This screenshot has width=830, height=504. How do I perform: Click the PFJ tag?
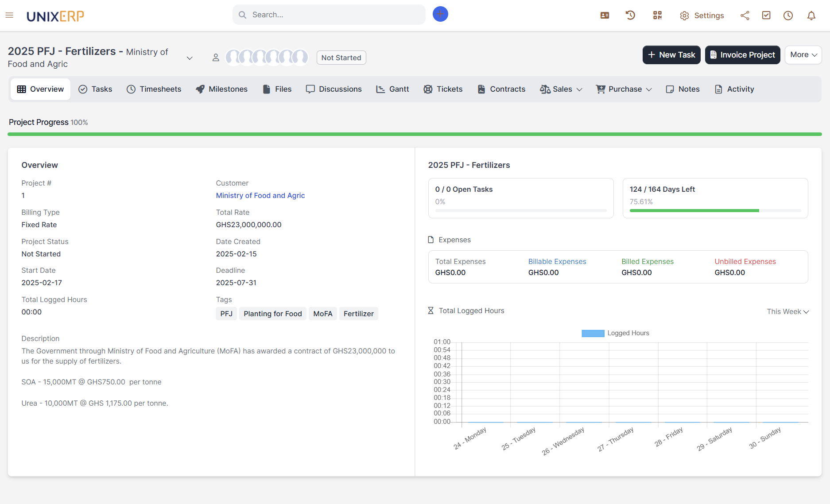(226, 314)
